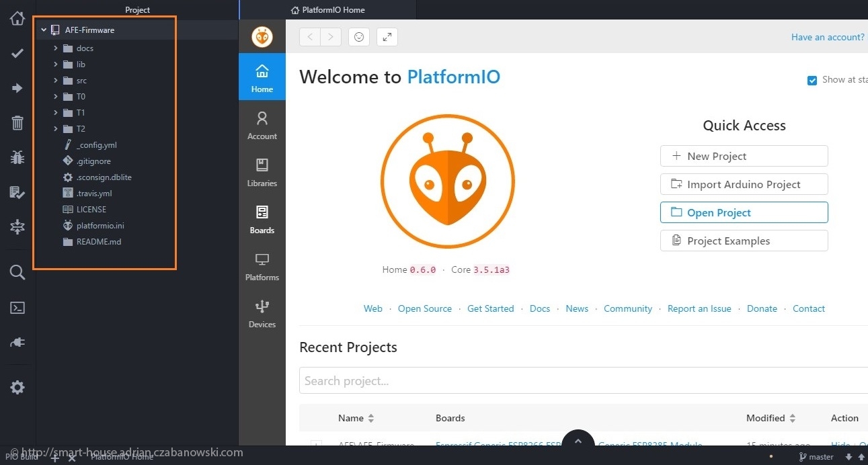The width and height of the screenshot is (868, 465).
Task: Click the PlatformIO text in welcome heading
Action: point(454,77)
